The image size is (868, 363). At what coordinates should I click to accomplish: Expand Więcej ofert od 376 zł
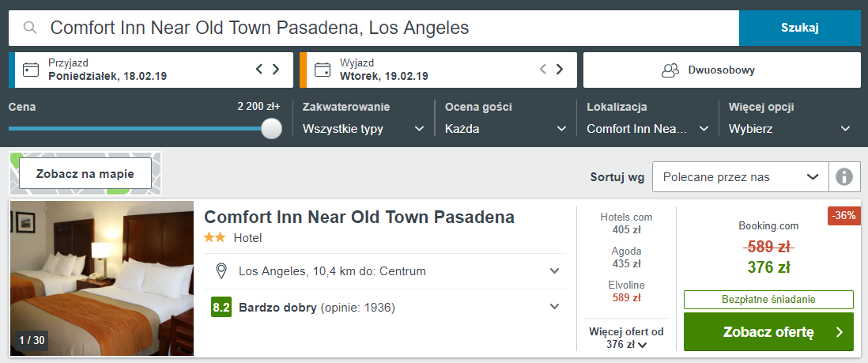coord(626,338)
